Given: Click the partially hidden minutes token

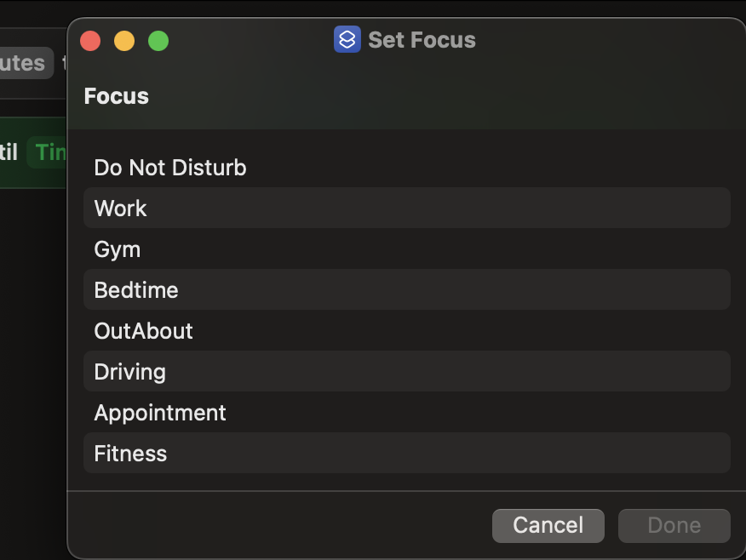Looking at the screenshot, I should click(24, 63).
